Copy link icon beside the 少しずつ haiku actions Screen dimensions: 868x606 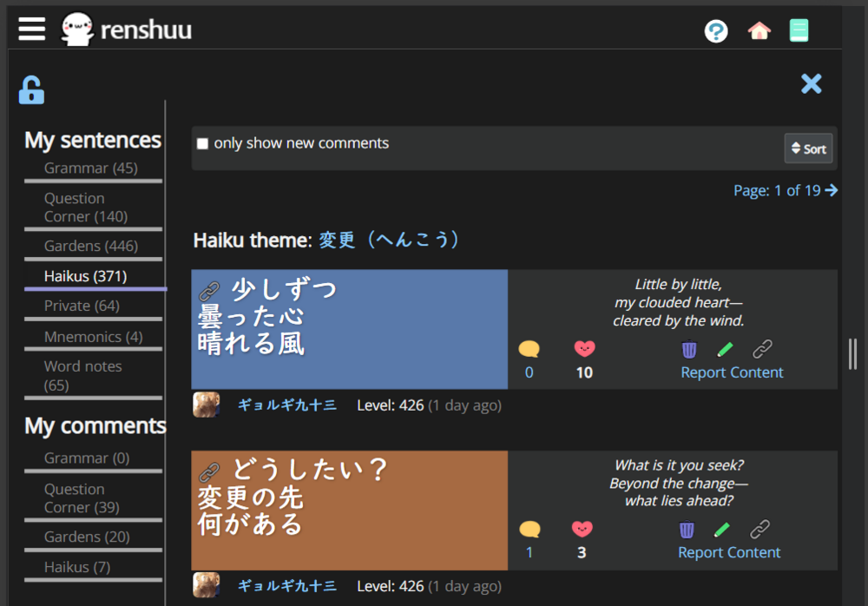pyautogui.click(x=762, y=349)
